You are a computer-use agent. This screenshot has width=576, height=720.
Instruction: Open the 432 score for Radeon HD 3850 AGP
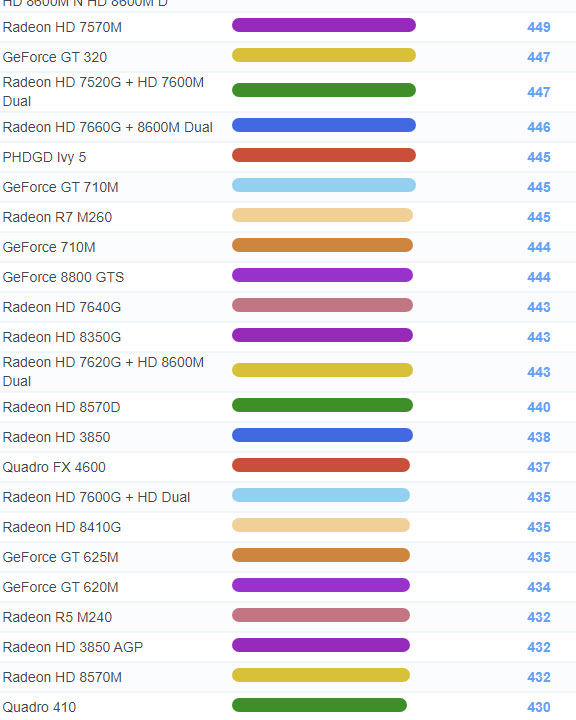(539, 647)
